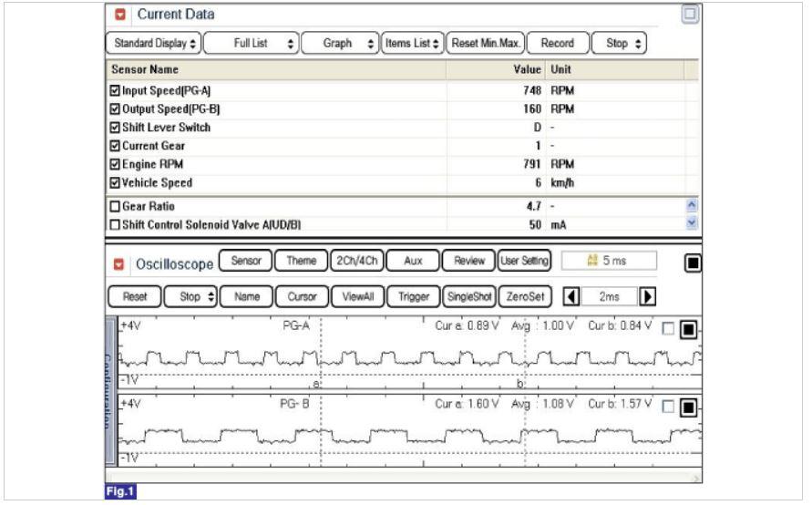Click cursor marker b on PG-A
812x505 pixels.
tap(520, 384)
